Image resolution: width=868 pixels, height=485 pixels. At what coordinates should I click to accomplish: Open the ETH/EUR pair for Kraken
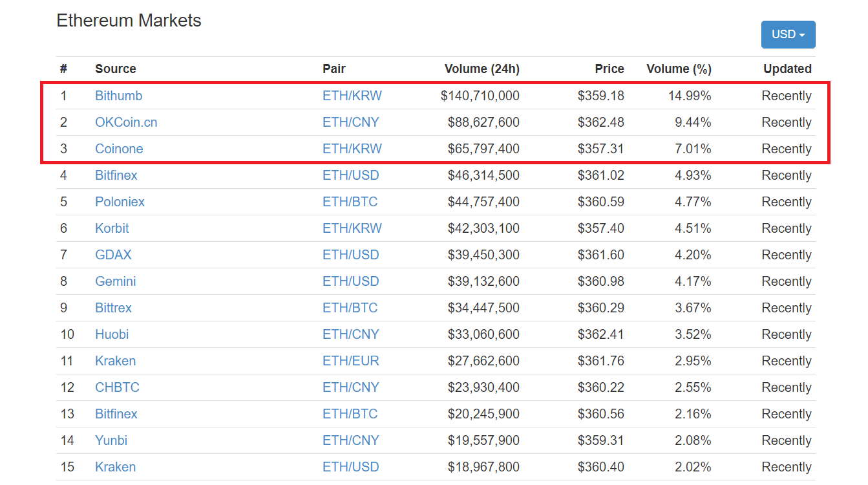(350, 361)
